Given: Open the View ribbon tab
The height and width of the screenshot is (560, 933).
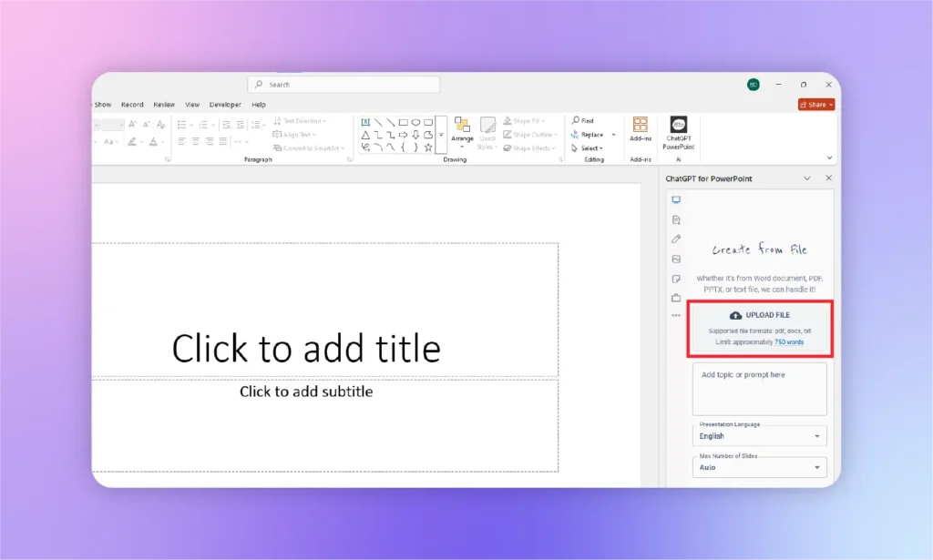Looking at the screenshot, I should [192, 105].
